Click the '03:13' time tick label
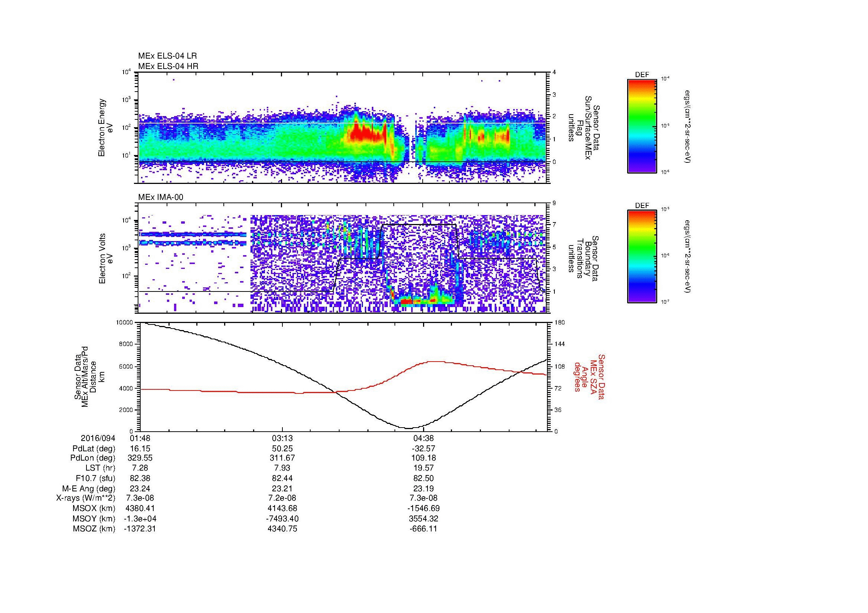This screenshot has height=613, width=868. tap(282, 438)
